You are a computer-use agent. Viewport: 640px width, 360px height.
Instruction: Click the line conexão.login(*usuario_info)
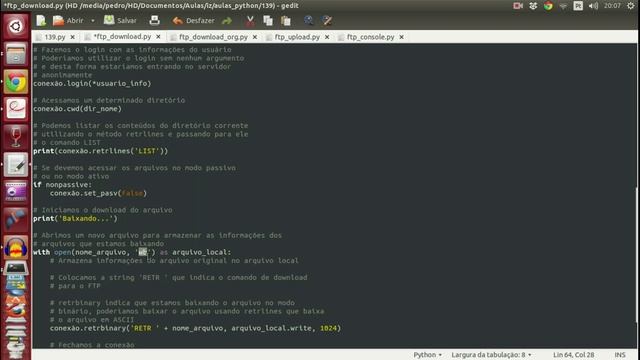92,83
